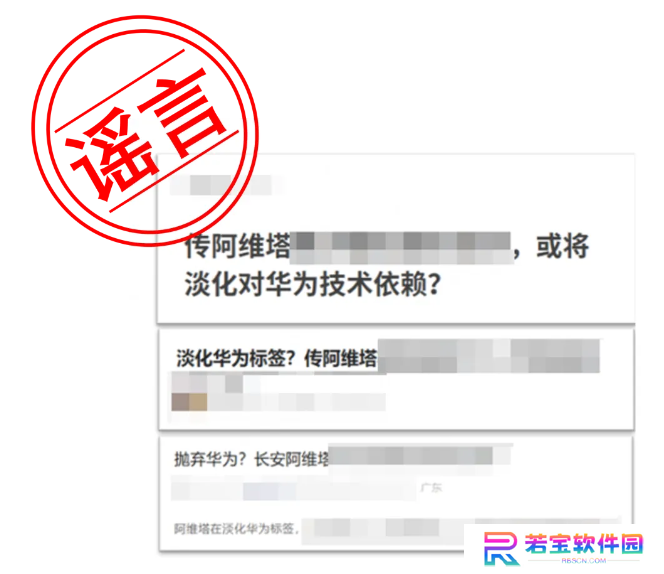
Task: Open headline 传阿维塔 in first card
Action: (237, 246)
